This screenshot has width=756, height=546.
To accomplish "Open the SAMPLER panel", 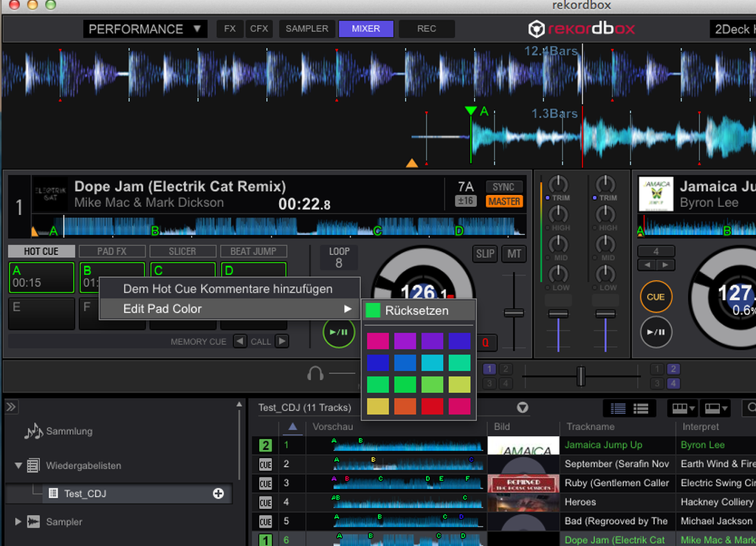I will 306,29.
